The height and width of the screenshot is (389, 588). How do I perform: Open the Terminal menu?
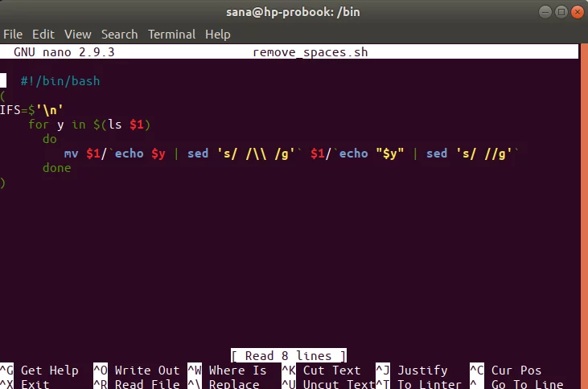pyautogui.click(x=171, y=34)
